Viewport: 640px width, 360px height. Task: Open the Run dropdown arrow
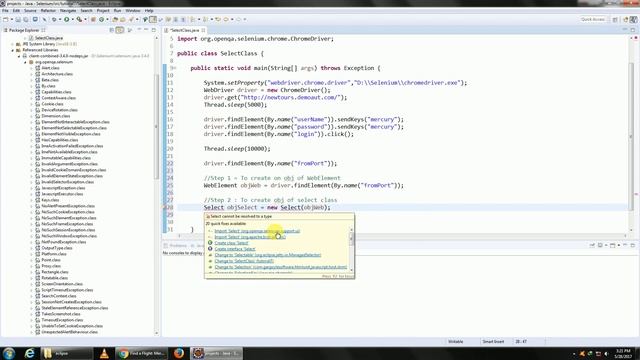pyautogui.click(x=72, y=19)
